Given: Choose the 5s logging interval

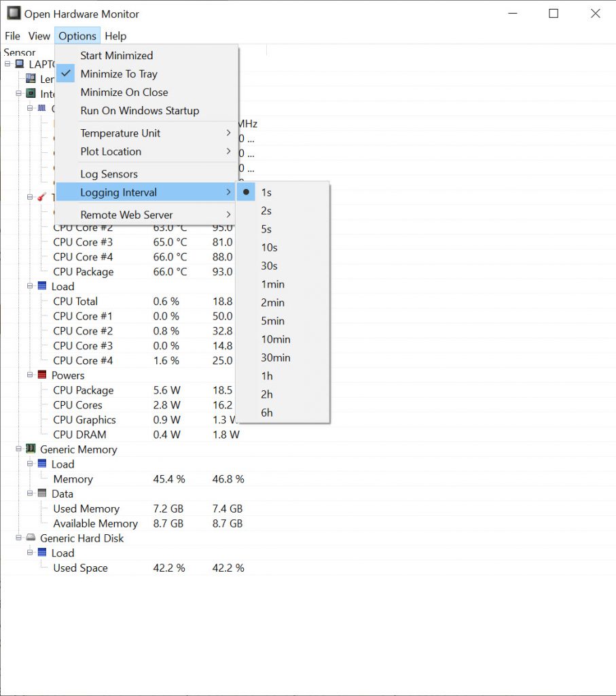Looking at the screenshot, I should 283,229.
